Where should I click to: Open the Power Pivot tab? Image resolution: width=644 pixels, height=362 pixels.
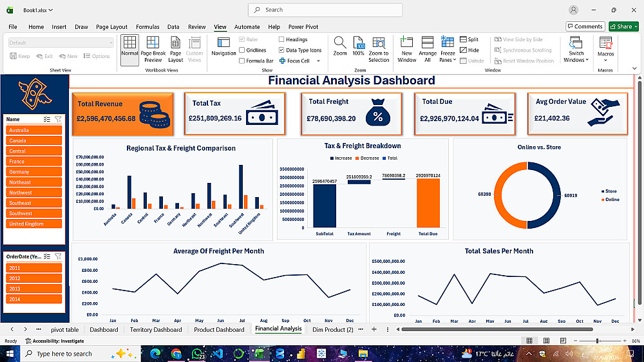[303, 26]
